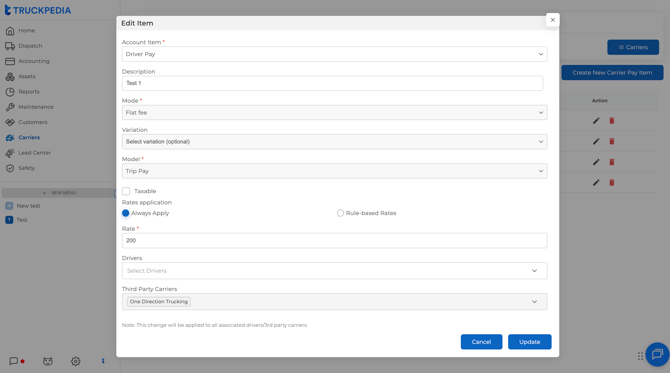Select the Always Apply radio option
The width and height of the screenshot is (670, 373).
point(126,213)
